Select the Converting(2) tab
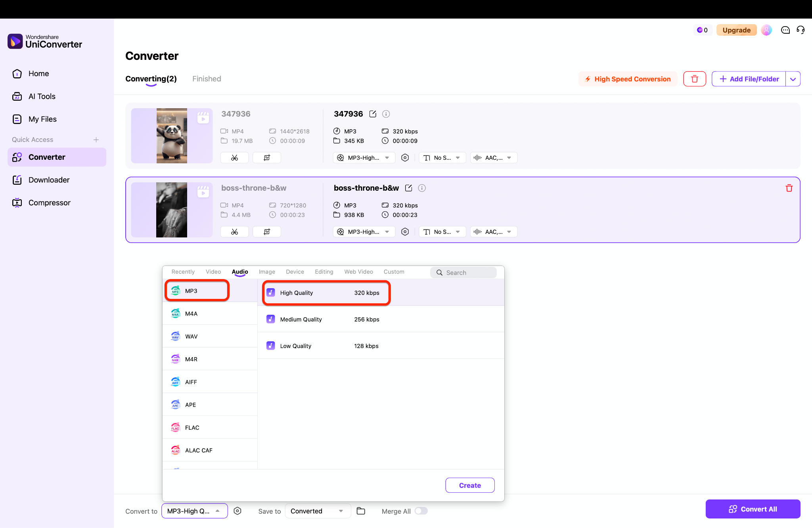 [x=151, y=79]
